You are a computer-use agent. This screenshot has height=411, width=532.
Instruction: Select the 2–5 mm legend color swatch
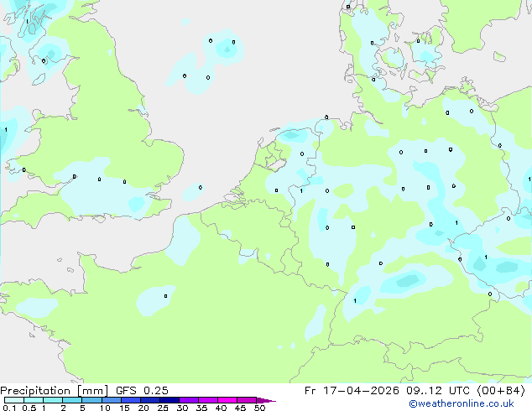pos(72,400)
